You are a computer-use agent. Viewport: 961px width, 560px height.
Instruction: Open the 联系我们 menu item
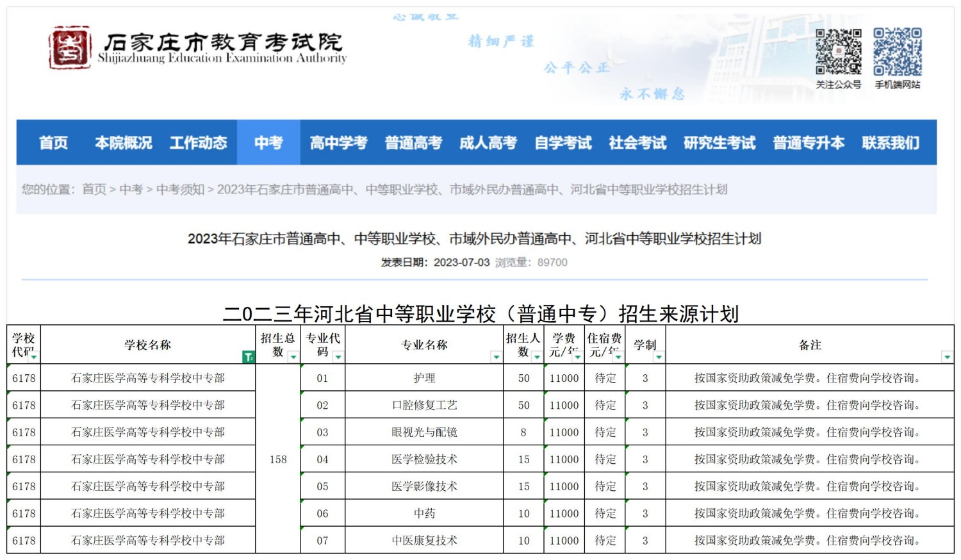point(891,142)
